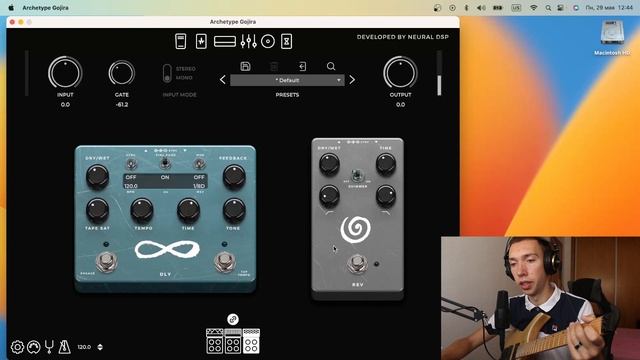The height and width of the screenshot is (360, 640).
Task: Stomp the REV pedal footswitch
Action: [x=357, y=263]
